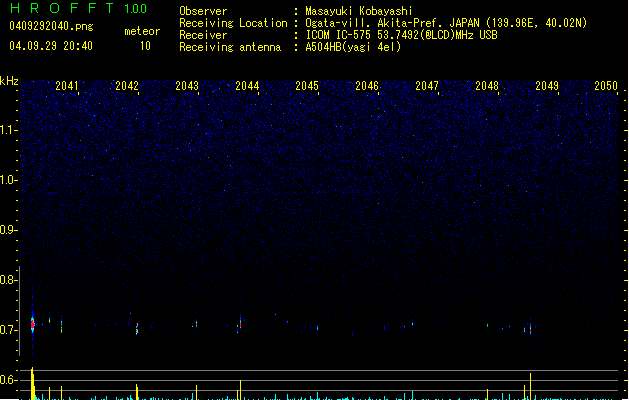Click the Ogata-vill. Akita-Pref. JAPAN location text
This screenshot has height=400, width=629.
coord(392,23)
